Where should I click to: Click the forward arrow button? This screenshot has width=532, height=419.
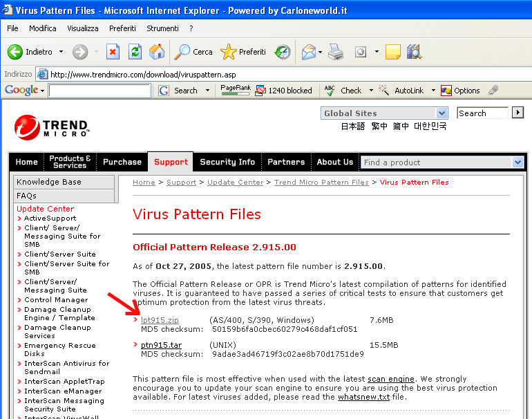point(80,52)
